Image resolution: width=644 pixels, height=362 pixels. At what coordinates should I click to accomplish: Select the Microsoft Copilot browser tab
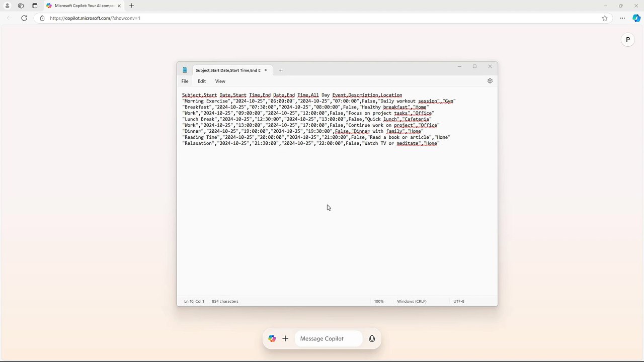[83, 6]
